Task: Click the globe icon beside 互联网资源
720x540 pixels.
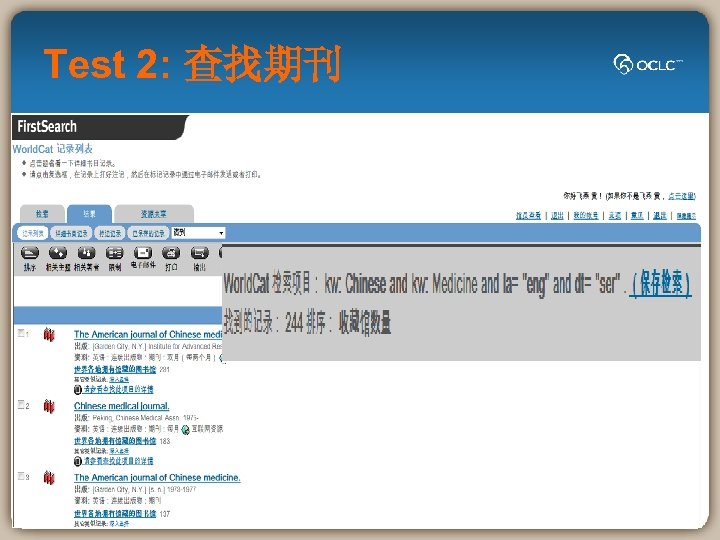Action: point(185,430)
